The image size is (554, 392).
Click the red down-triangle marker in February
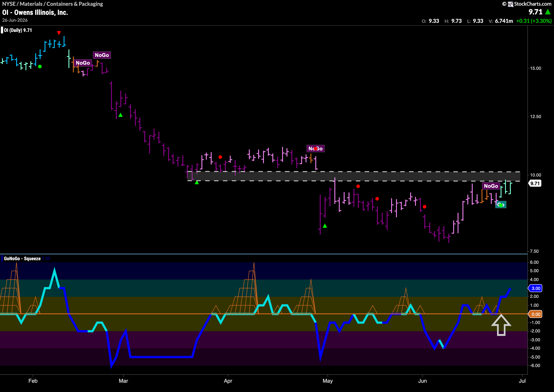(x=59, y=33)
